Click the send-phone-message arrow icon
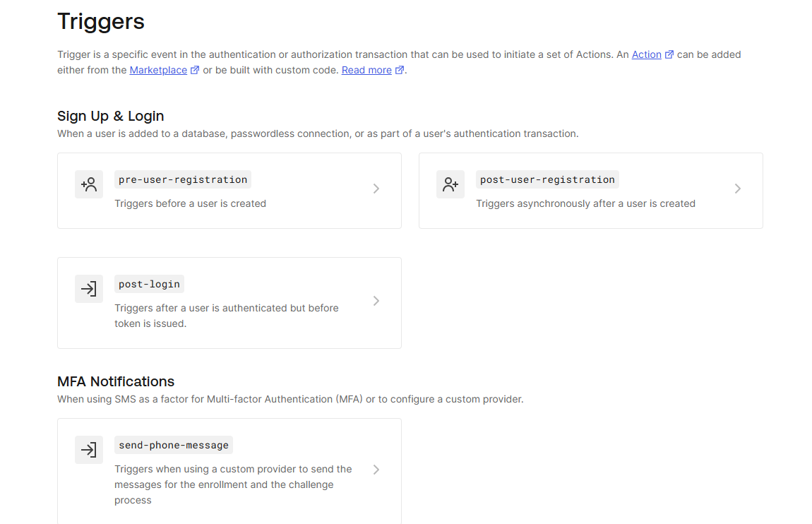The width and height of the screenshot is (812, 524). pyautogui.click(x=89, y=450)
